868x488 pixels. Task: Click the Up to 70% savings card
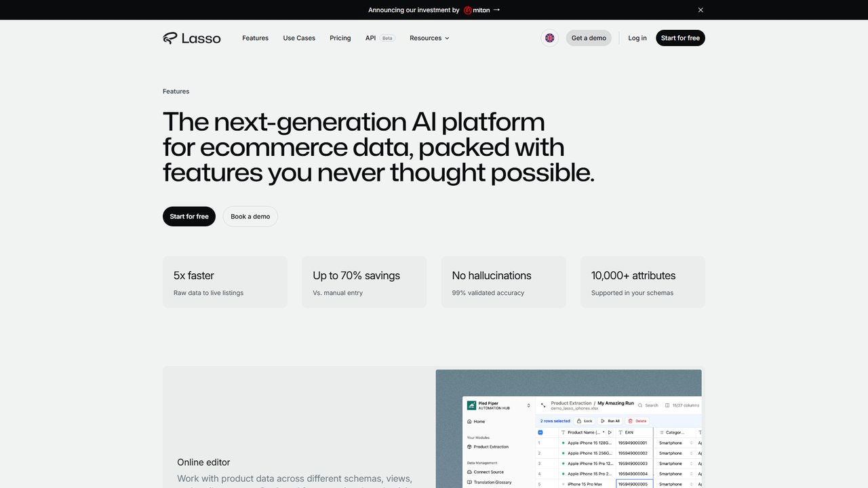(364, 282)
